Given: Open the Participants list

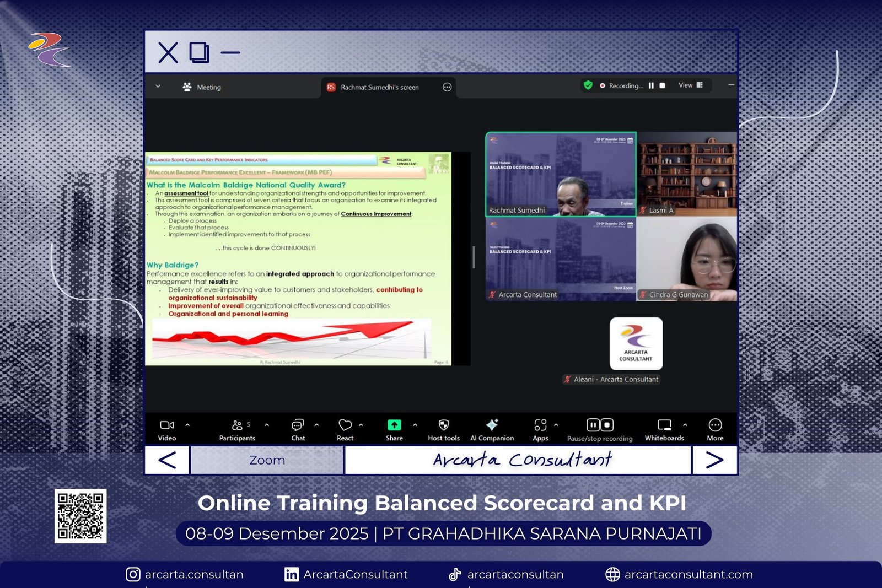Looking at the screenshot, I should pos(238,425).
